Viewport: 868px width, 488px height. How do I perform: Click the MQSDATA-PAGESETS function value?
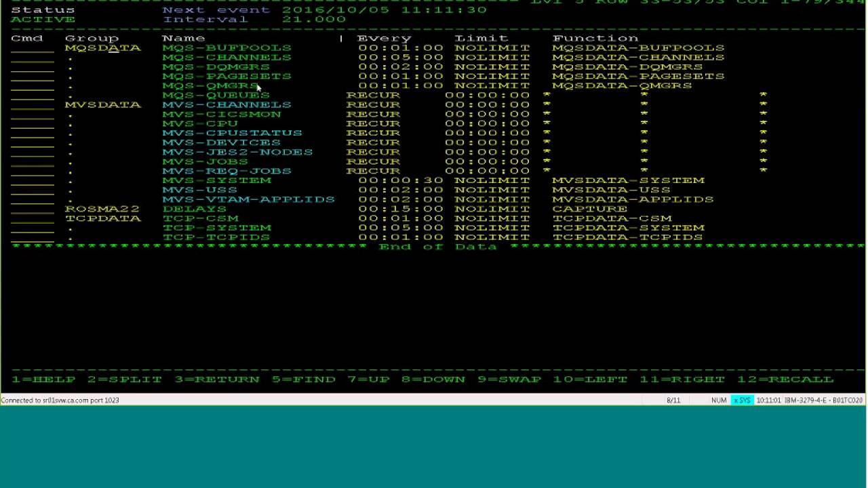pos(639,77)
